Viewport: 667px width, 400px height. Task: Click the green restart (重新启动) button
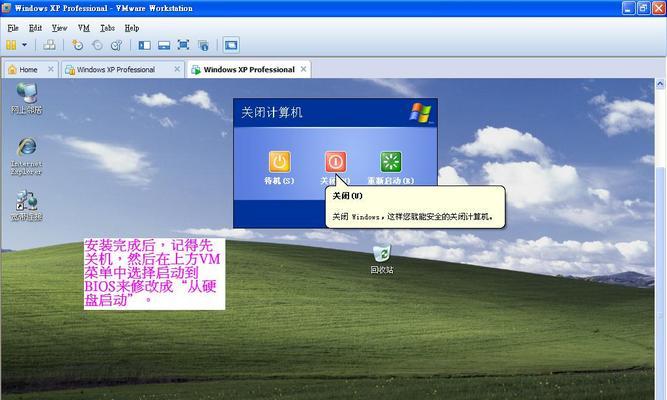point(391,162)
